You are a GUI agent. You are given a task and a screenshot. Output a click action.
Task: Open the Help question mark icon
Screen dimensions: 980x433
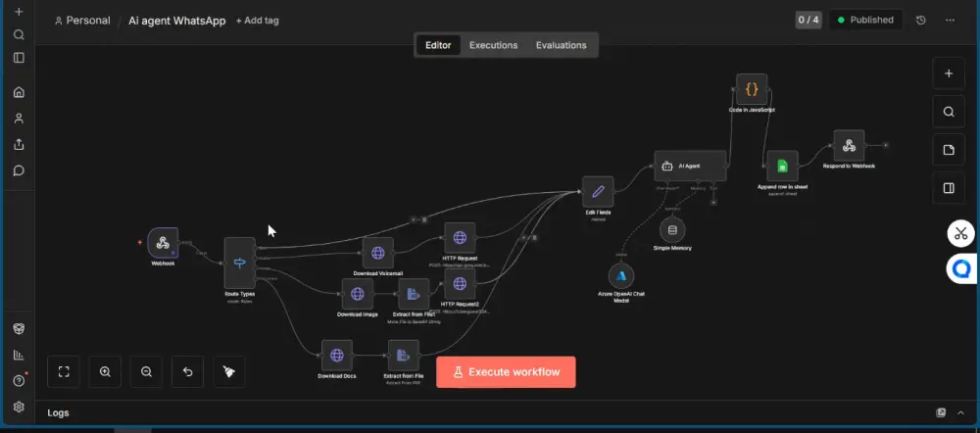(19, 380)
